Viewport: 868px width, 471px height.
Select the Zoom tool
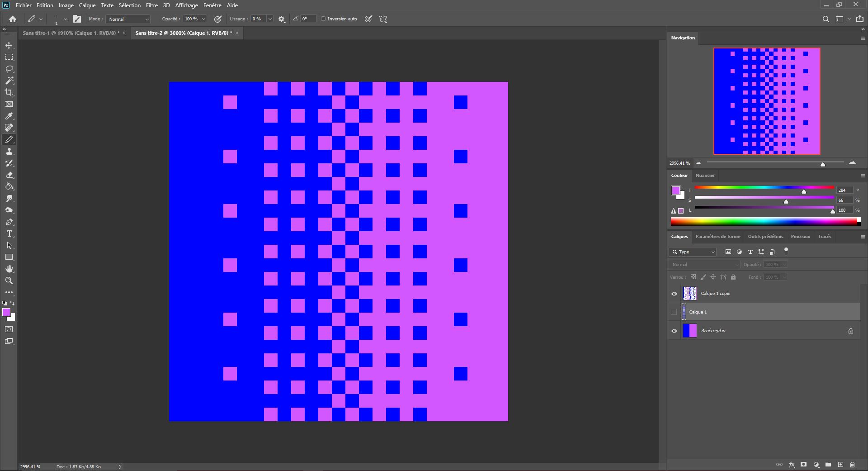click(9, 281)
